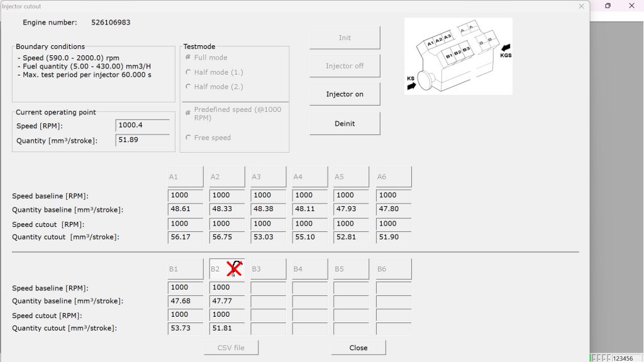Close the Injector cutout dialog with X
The image size is (644, 362).
pos(581,6)
